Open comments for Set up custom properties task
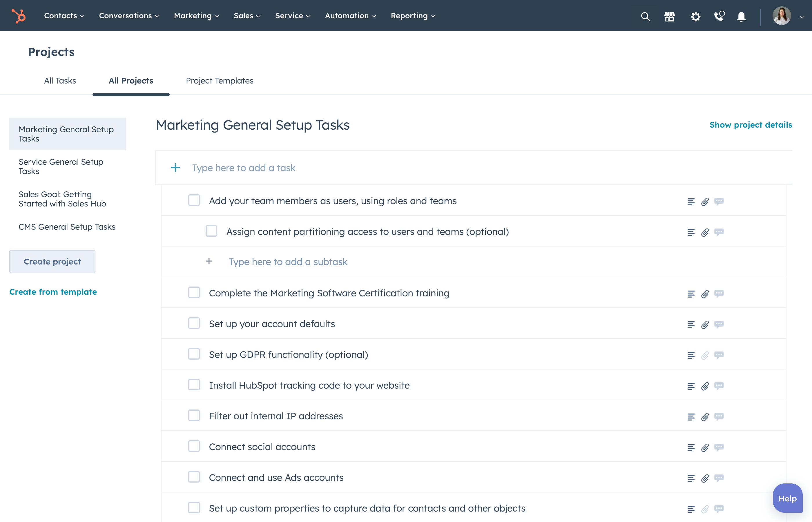This screenshot has width=812, height=522. click(x=719, y=509)
